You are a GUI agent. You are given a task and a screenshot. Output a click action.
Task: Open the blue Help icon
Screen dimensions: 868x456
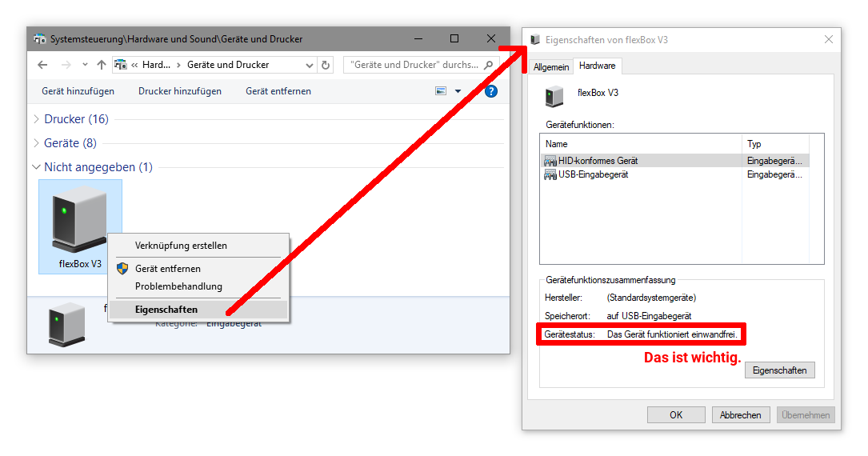pos(491,91)
